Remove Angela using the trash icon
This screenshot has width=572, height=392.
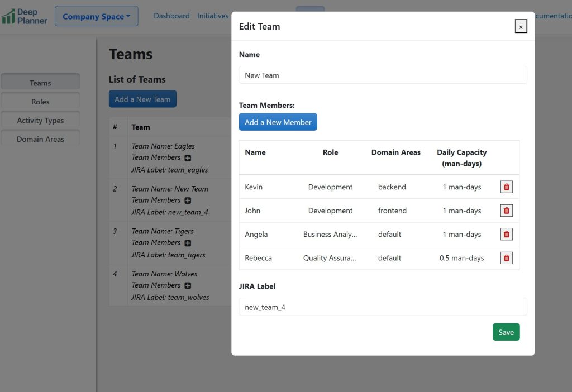[506, 235]
